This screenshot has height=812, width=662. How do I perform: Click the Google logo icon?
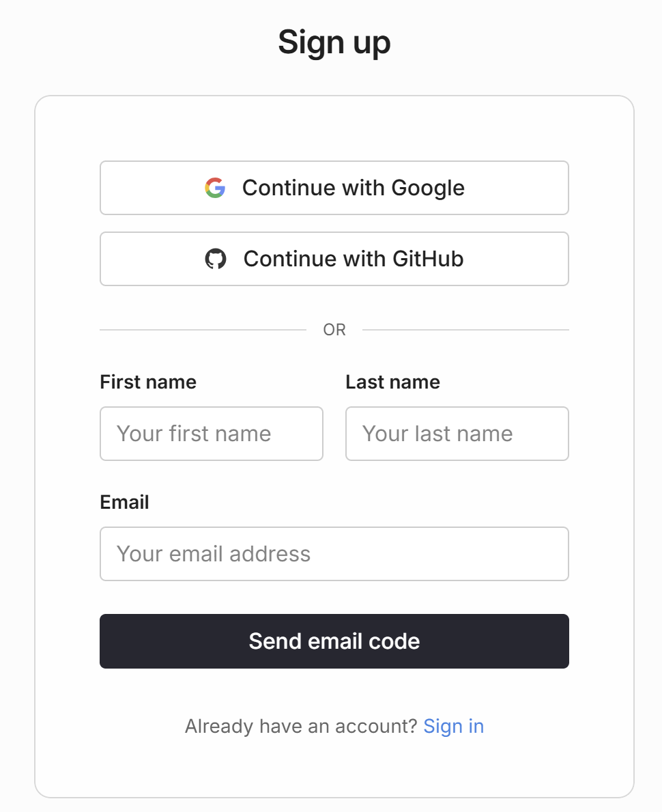tap(215, 188)
